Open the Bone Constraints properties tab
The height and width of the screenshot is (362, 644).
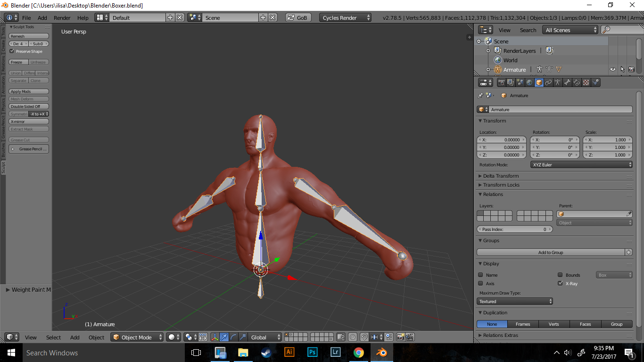577,82
